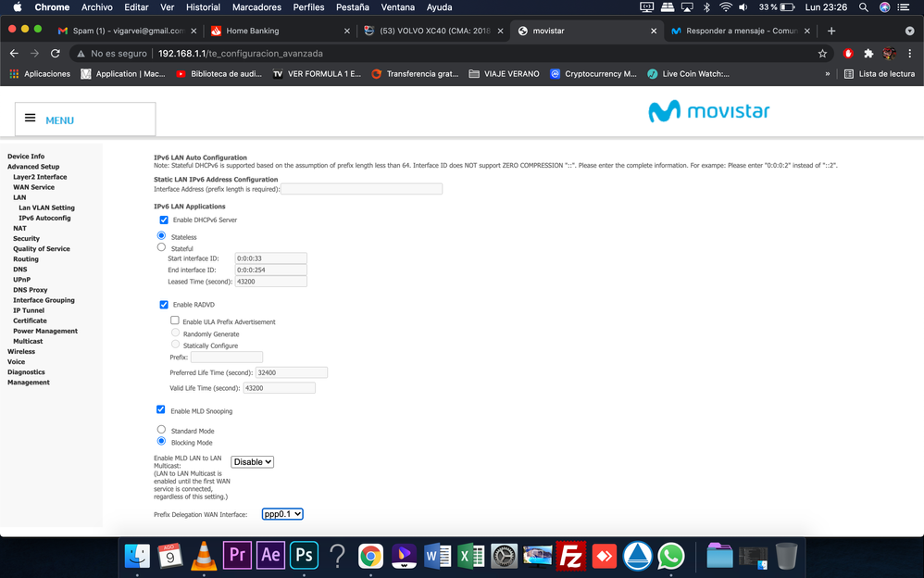Expand Prefix Delegation WAN Interface dropdown
Viewport: 924px width, 578px height.
(282, 514)
